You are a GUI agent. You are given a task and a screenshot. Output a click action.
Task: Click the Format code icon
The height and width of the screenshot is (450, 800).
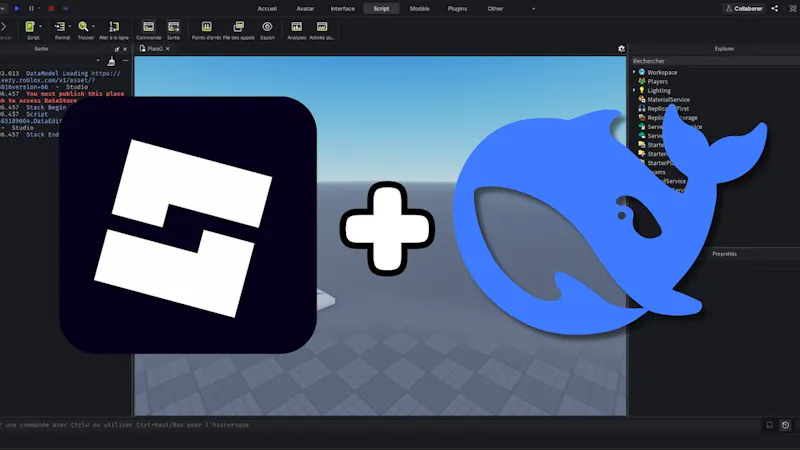[60, 27]
